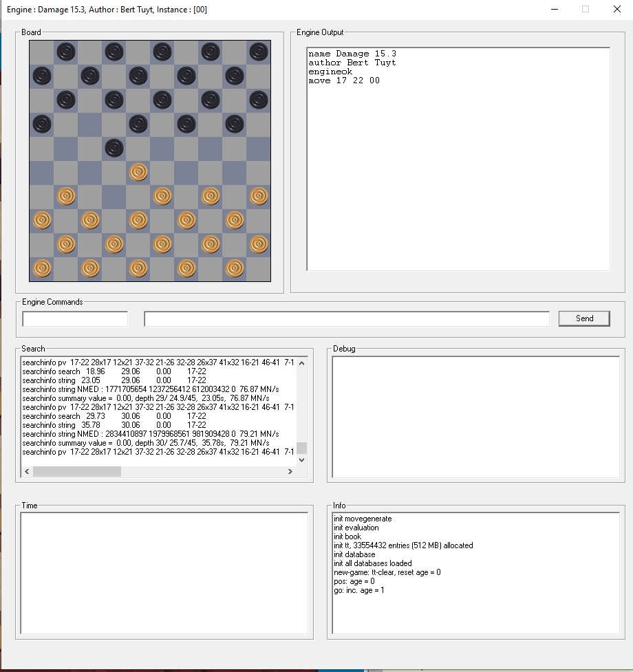Viewport: 633px width, 672px height.
Task: Click the Send button
Action: pos(584,318)
